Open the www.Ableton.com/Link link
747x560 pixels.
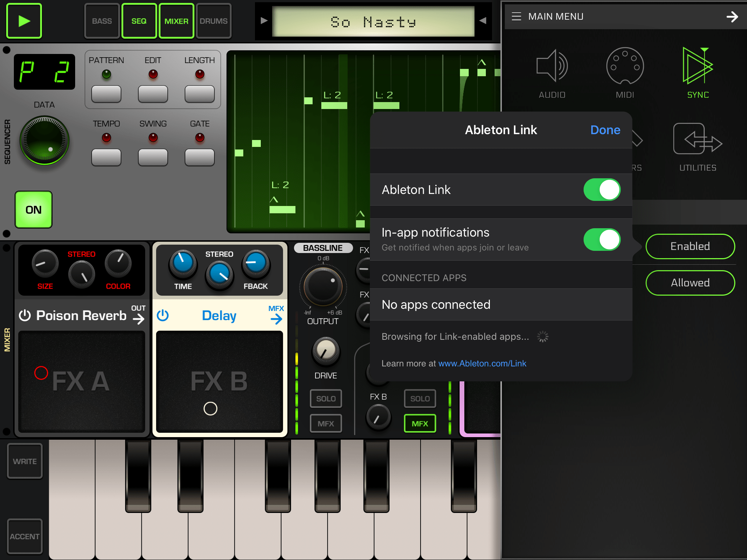click(482, 363)
